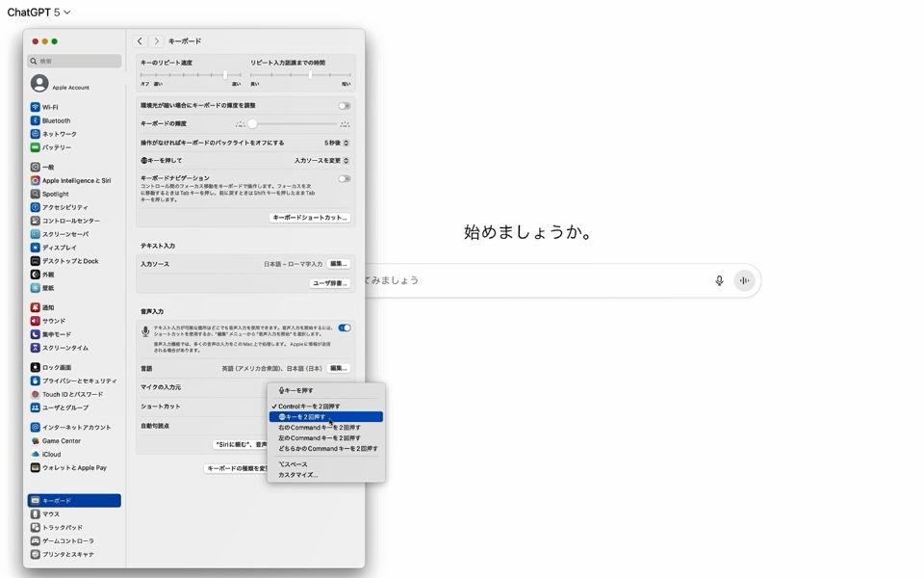Toggle ambient light keyboard brightness adjustment switch
Viewport: 924px width, 578px height.
point(345,106)
